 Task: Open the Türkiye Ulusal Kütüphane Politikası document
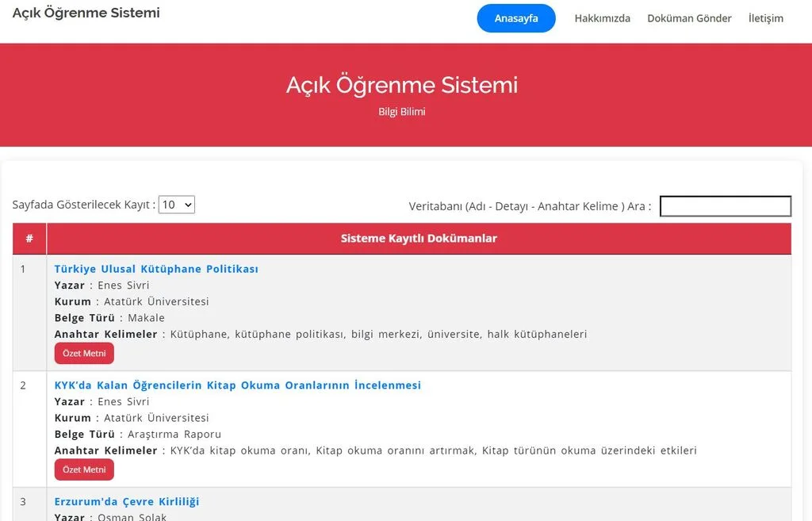pyautogui.click(x=156, y=269)
